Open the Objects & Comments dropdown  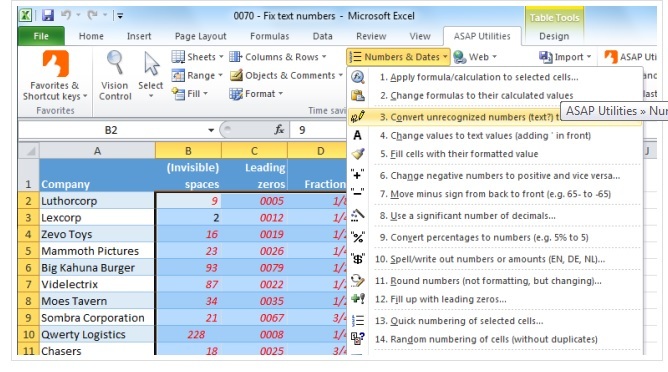[286, 75]
